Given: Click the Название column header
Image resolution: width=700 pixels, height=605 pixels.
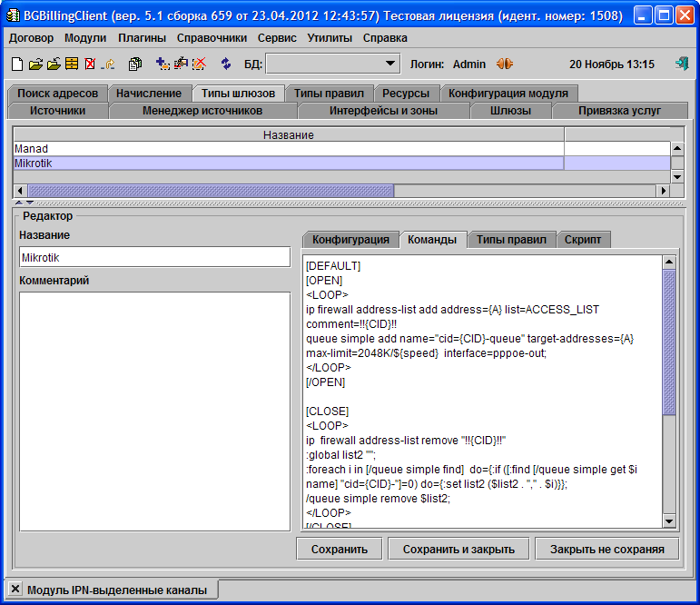Looking at the screenshot, I should (289, 135).
